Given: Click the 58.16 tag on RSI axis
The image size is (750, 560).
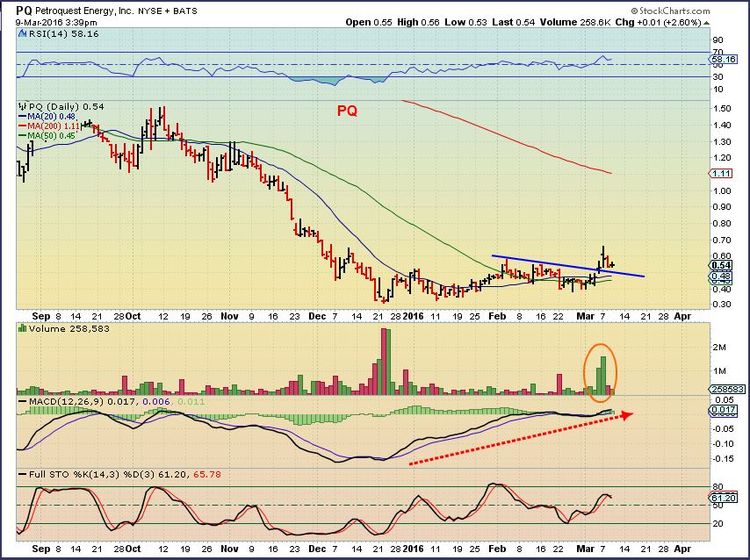Looking at the screenshot, I should click(724, 60).
